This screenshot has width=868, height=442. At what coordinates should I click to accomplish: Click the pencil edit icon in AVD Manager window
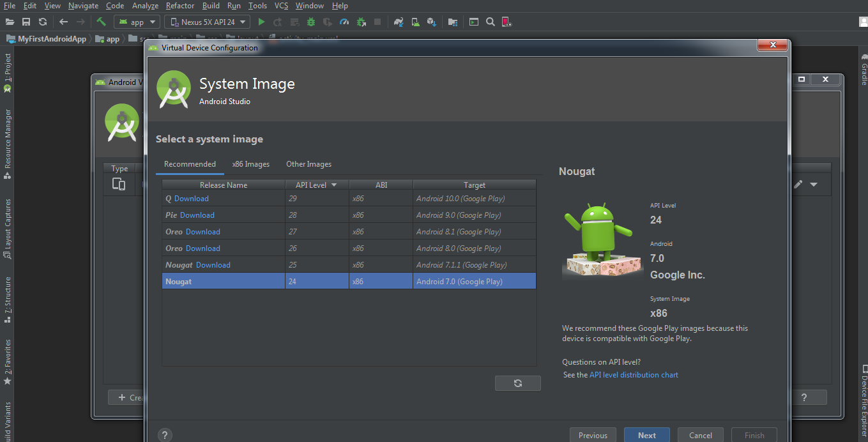coord(798,185)
